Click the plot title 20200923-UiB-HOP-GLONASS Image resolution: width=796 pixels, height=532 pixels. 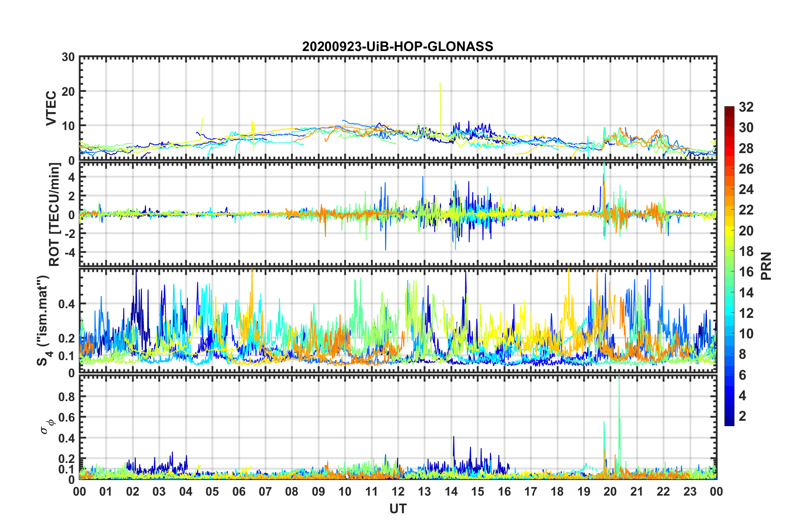[398, 46]
